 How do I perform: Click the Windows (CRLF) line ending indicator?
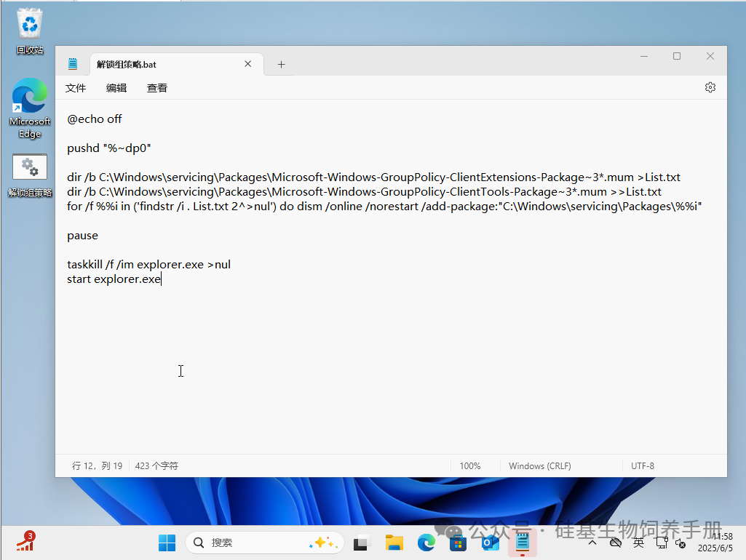tap(539, 466)
